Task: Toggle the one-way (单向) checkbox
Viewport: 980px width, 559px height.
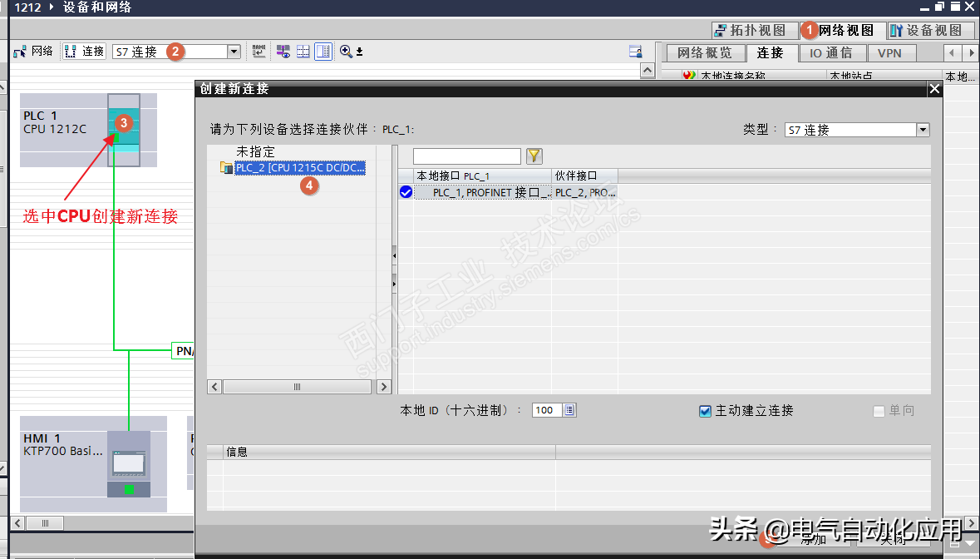Action: 879,411
